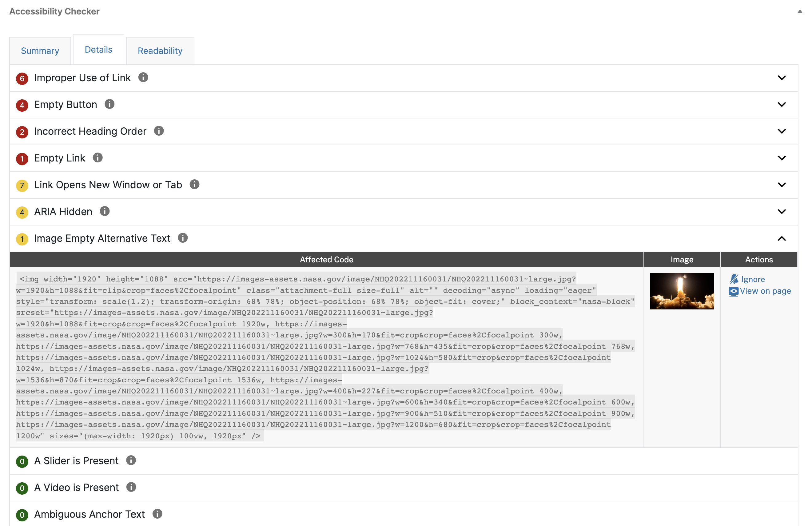812x526 pixels.
Task: Expand the Empty Button chevron
Action: (x=782, y=104)
